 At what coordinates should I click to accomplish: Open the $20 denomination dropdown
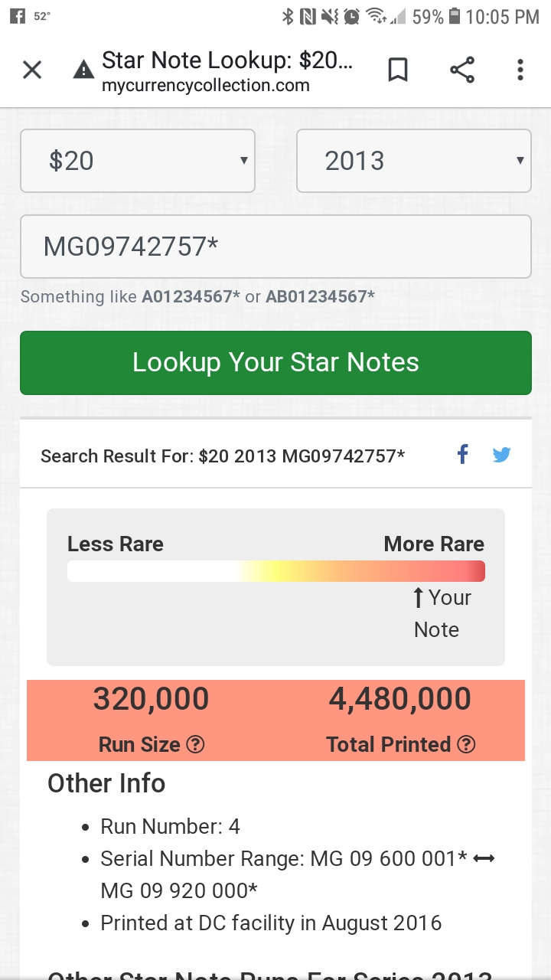tap(138, 161)
